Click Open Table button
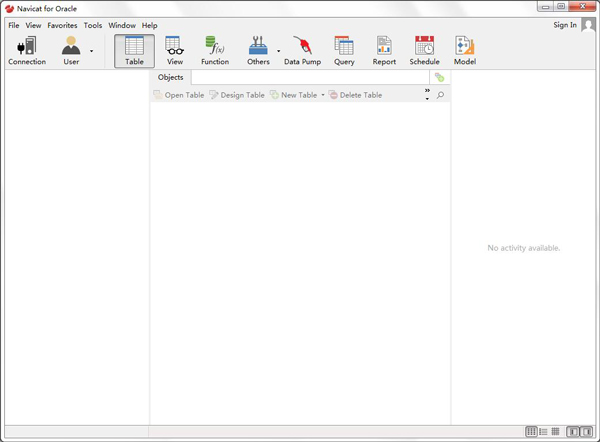Screen dimensions: 600x442 tap(179, 95)
